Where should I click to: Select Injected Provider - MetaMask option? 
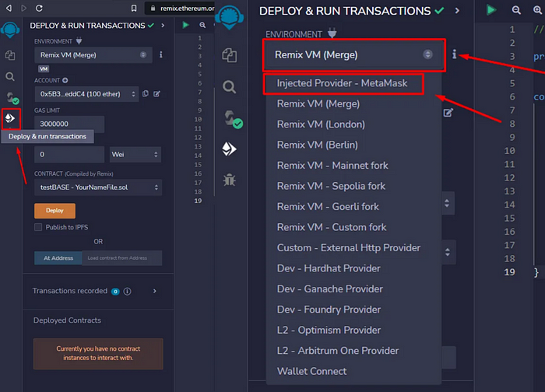[x=342, y=83]
